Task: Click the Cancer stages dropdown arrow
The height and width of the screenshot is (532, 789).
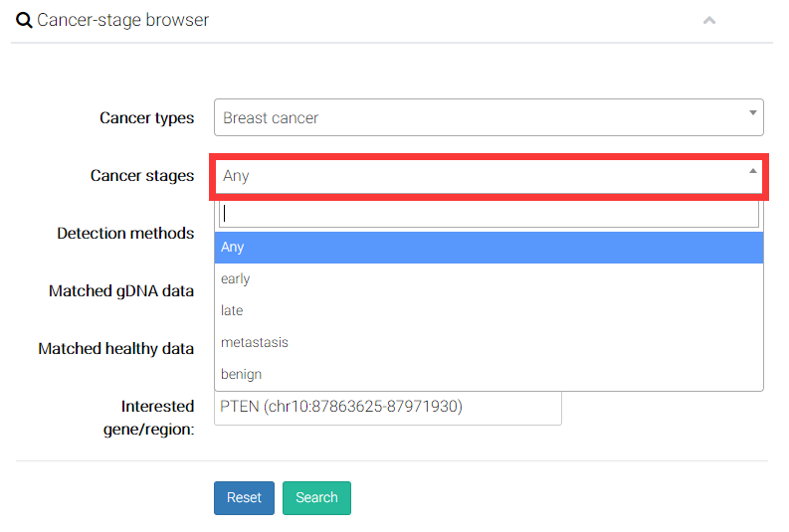Action: [753, 171]
